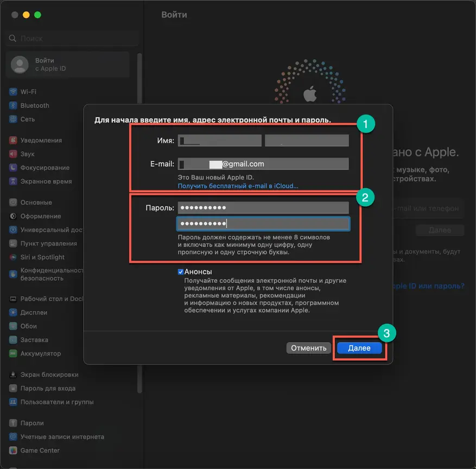The image size is (476, 469).
Task: Select the Основные general gear icon
Action: [x=13, y=202]
